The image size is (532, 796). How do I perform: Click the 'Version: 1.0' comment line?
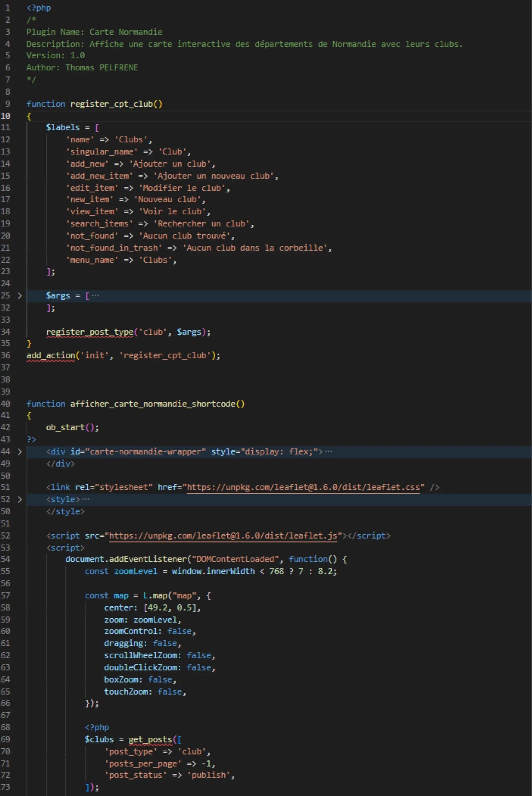tap(56, 56)
